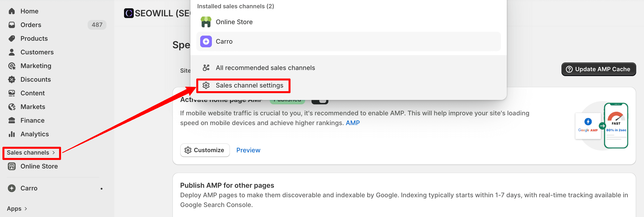Image resolution: width=644 pixels, height=217 pixels.
Task: Click the Analytics bar chart icon
Action: pyautogui.click(x=12, y=134)
